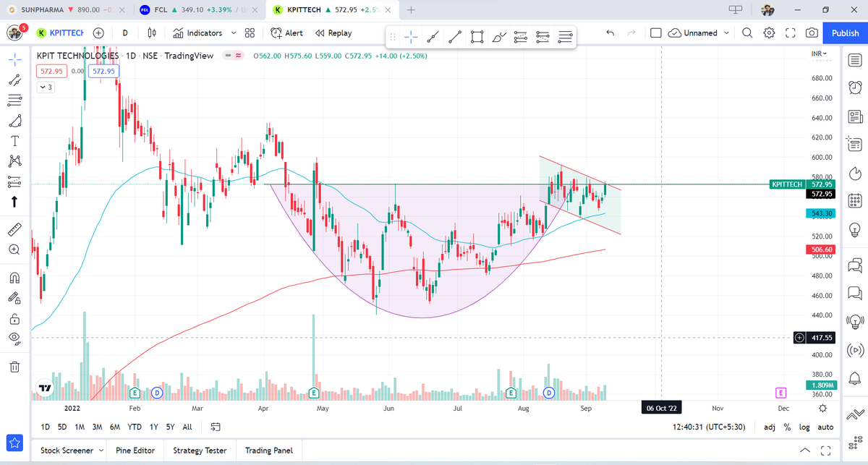Open the Alerts panel clock icon
The width and height of the screenshot is (868, 465).
coord(854,88)
